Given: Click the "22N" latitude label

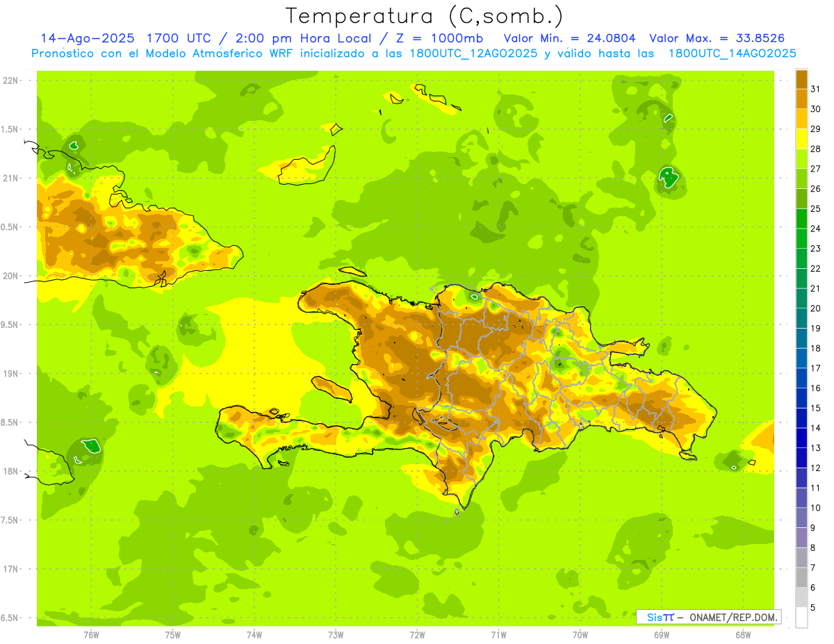Looking at the screenshot, I should (10, 81).
